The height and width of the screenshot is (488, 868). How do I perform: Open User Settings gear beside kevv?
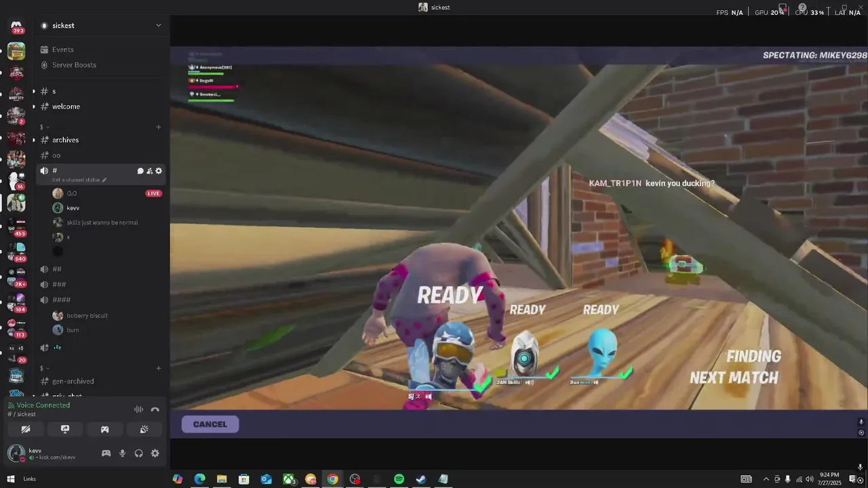click(155, 453)
